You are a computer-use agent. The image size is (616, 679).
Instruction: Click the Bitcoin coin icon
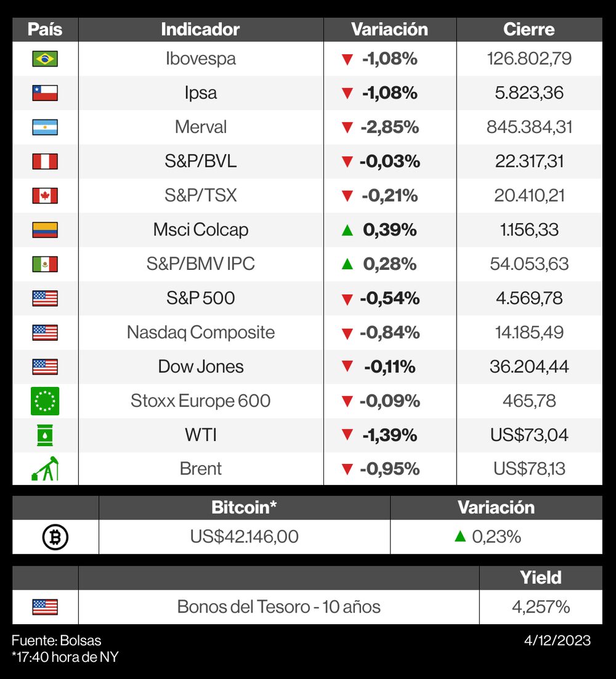pyautogui.click(x=55, y=537)
